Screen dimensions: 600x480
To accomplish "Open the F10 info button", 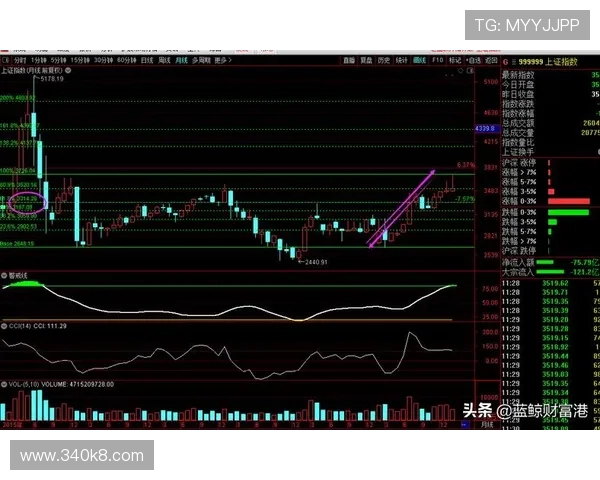I will click(437, 60).
